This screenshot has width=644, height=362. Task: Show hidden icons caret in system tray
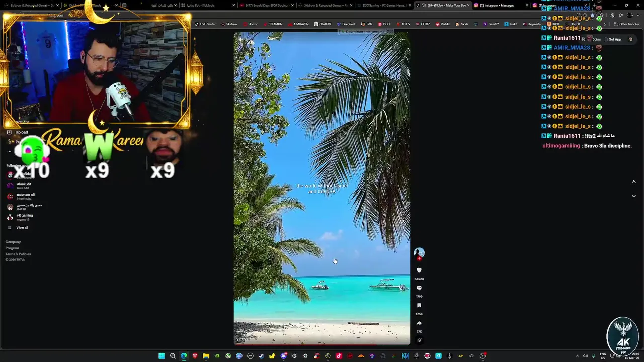(577, 356)
